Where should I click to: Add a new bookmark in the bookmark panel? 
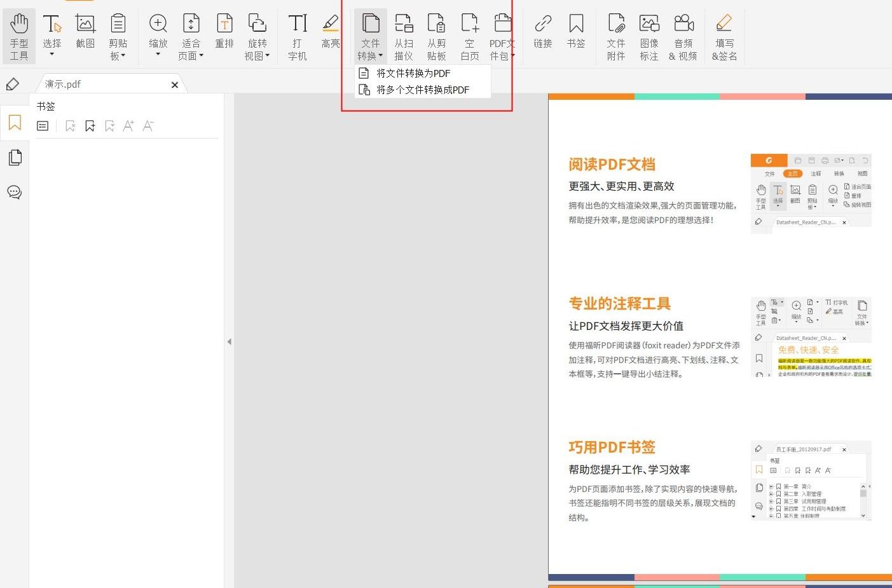[90, 125]
